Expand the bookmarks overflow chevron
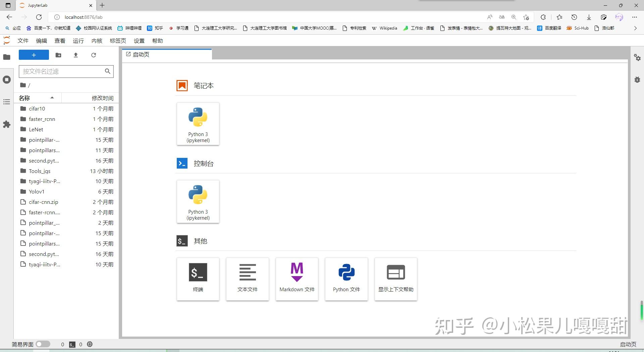This screenshot has width=644, height=352. 635,28
